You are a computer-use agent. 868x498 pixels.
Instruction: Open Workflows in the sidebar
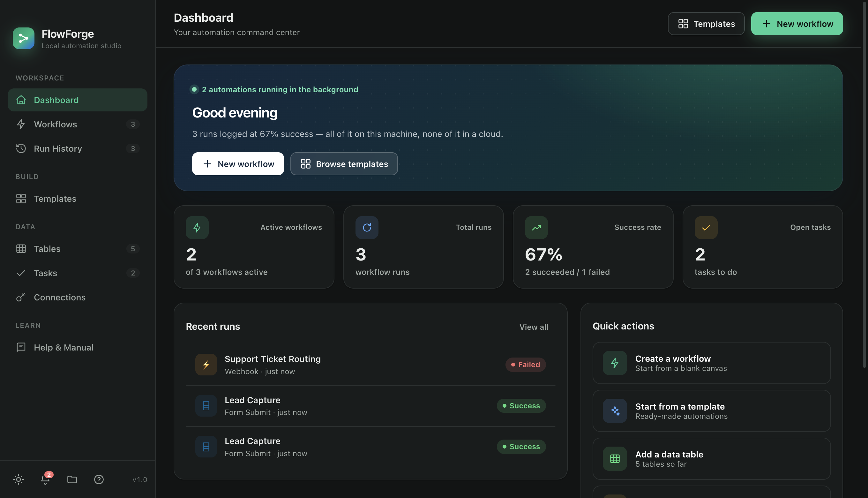pyautogui.click(x=77, y=124)
